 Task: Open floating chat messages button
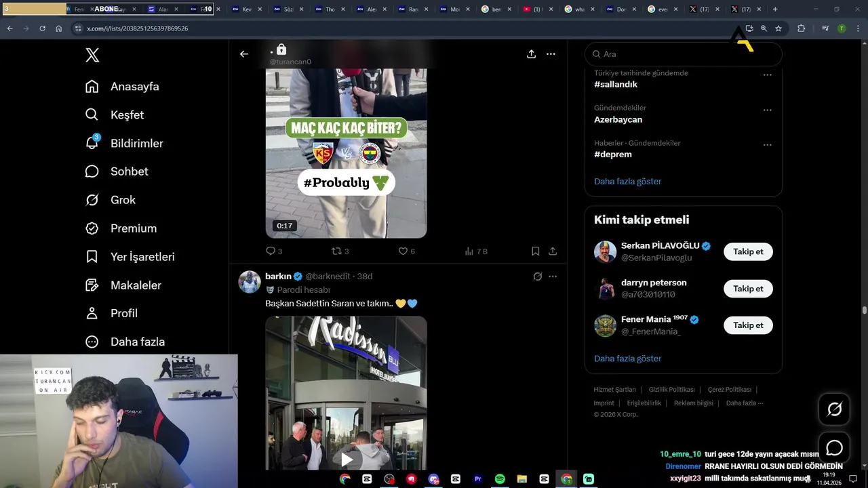point(834,448)
